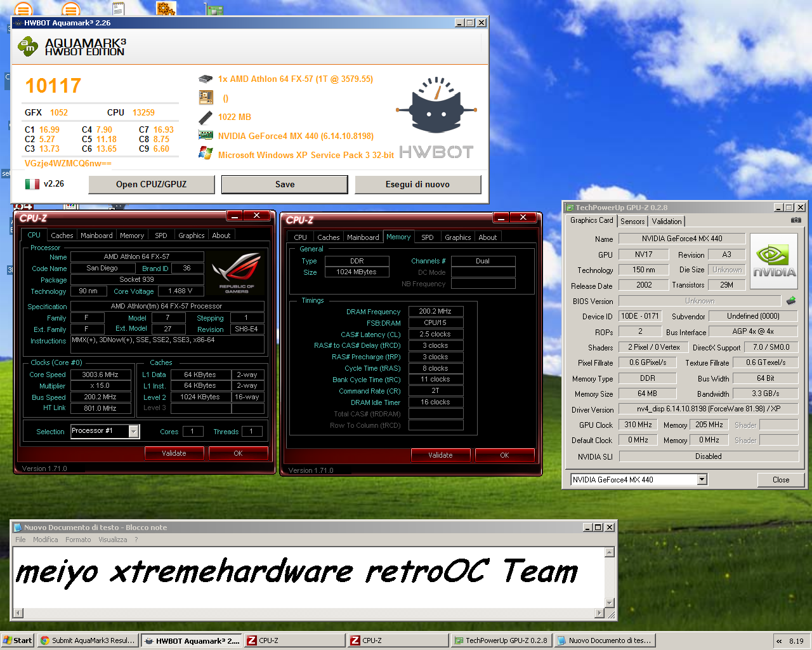Click the Open CPUZ/GPUZ button

[152, 185]
